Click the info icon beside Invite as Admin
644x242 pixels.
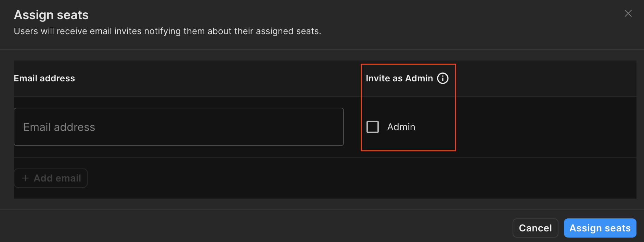[442, 78]
